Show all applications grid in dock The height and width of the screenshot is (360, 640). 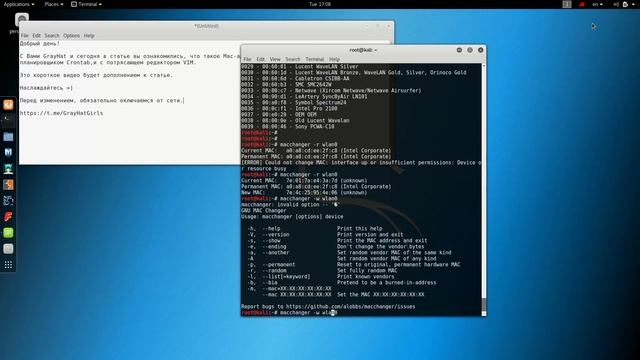8,265
